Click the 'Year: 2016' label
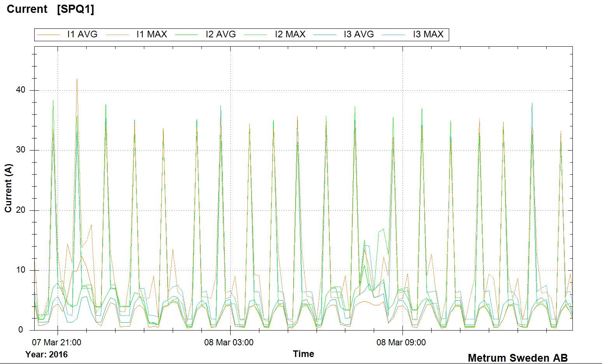This screenshot has width=602, height=364. pyautogui.click(x=46, y=355)
